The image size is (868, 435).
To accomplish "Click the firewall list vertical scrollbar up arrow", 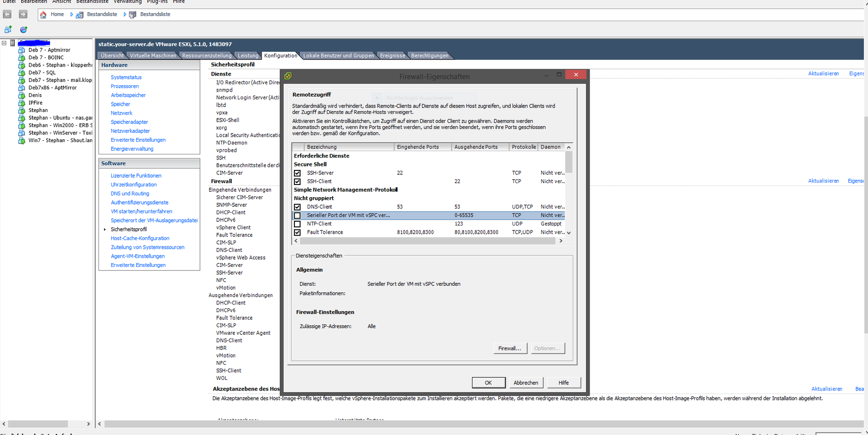I will pyautogui.click(x=569, y=147).
